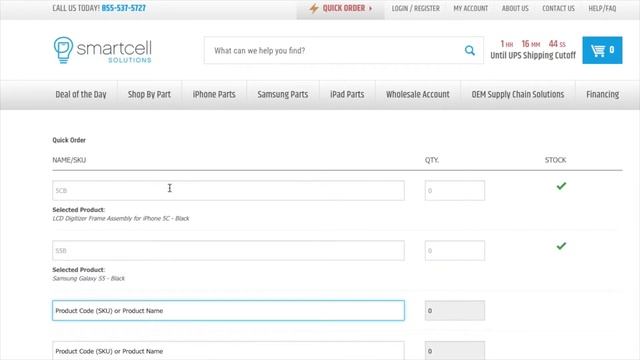Viewport: 640px width, 360px height.
Task: Open Help/FAQ
Action: tap(602, 9)
